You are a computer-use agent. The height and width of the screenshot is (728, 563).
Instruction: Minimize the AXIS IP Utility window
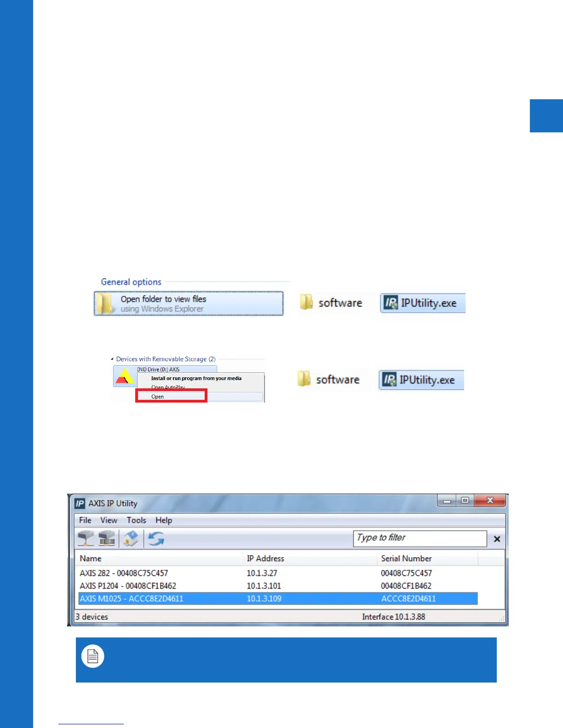447,500
